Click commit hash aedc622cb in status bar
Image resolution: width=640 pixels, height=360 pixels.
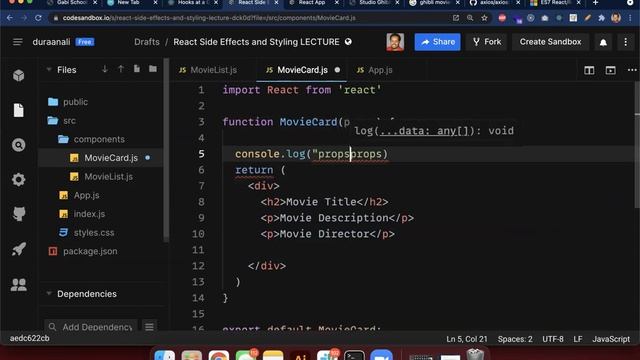[29, 338]
